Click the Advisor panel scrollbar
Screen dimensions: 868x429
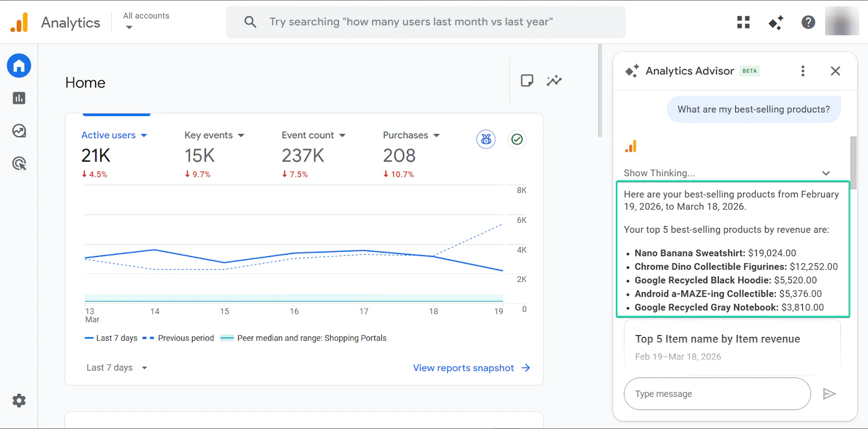click(853, 163)
